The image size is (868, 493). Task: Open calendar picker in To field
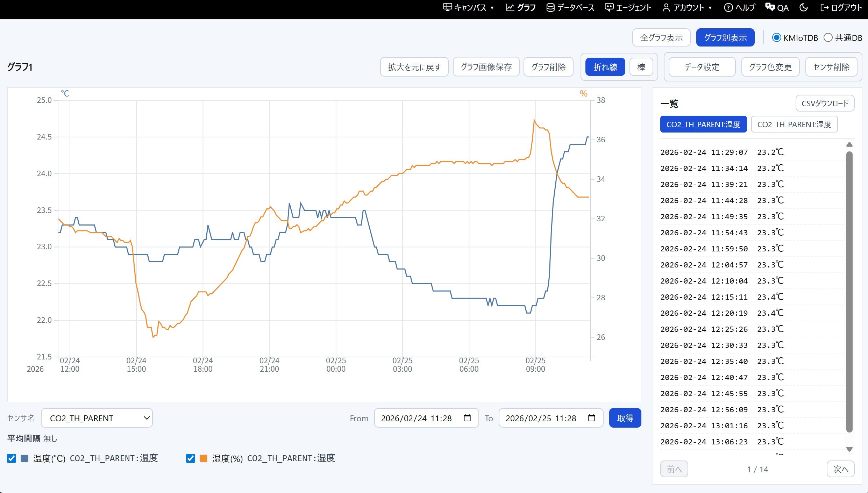click(591, 418)
